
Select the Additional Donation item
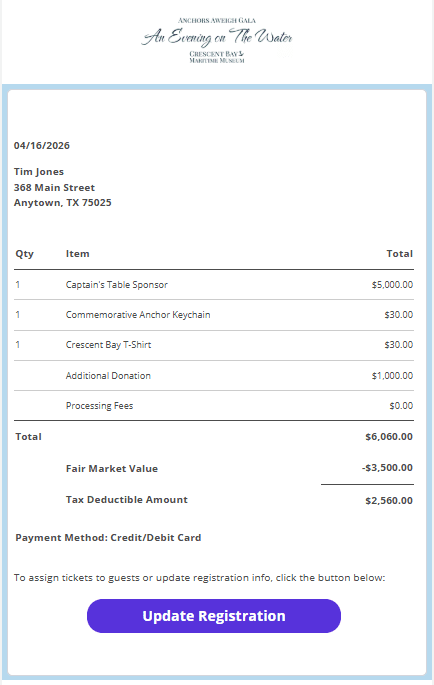[108, 376]
